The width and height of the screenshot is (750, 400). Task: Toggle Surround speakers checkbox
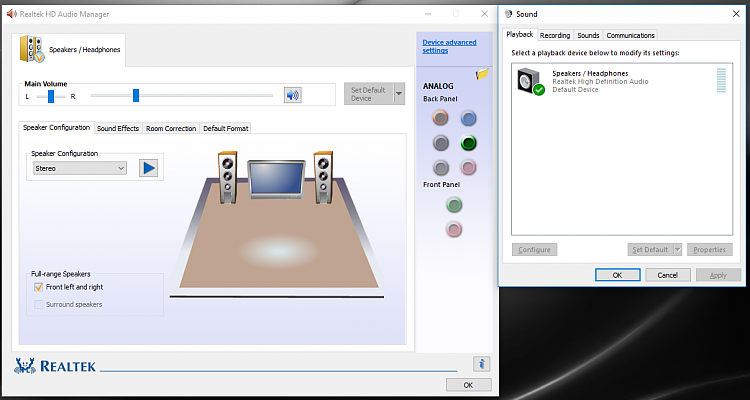pos(38,304)
